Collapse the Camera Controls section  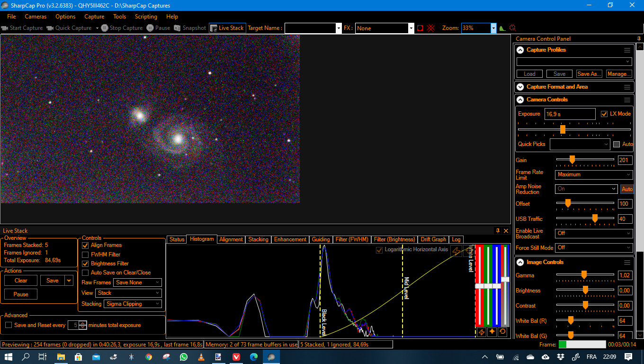coord(520,100)
